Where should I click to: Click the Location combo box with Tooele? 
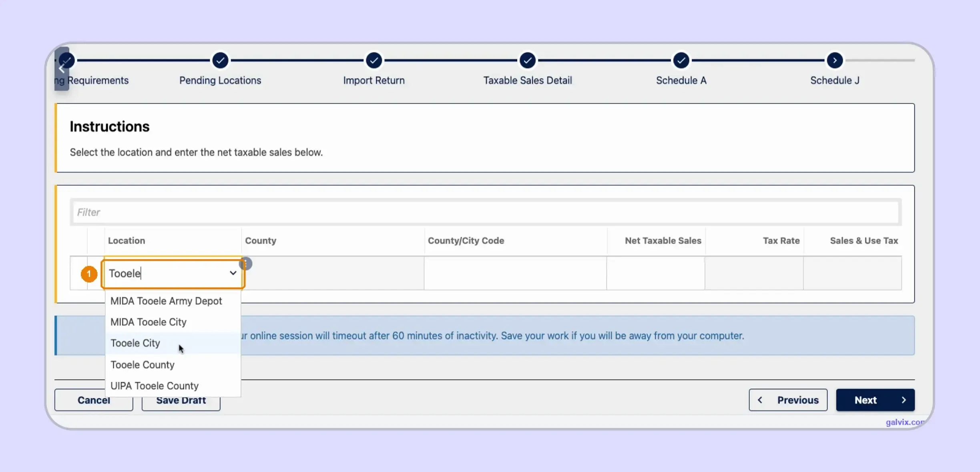tap(173, 274)
